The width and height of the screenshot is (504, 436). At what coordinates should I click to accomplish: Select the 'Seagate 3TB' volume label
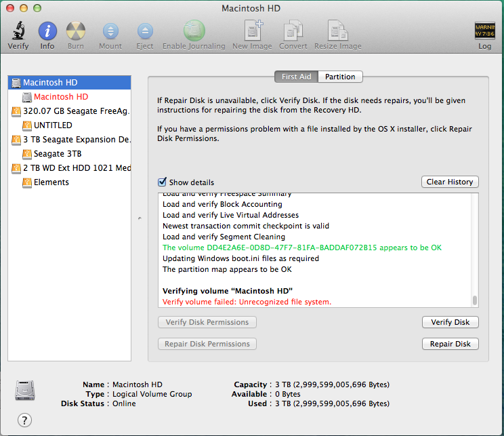58,154
